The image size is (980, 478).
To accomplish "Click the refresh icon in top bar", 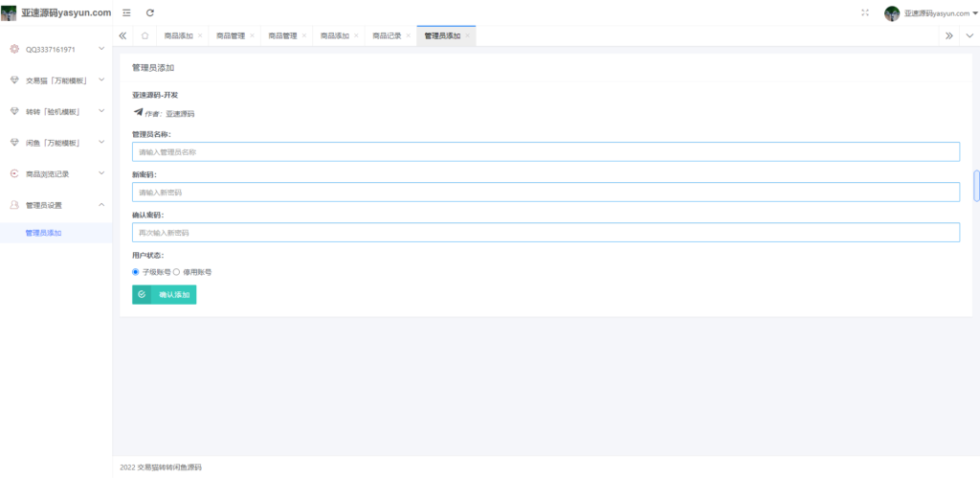I will click(150, 12).
